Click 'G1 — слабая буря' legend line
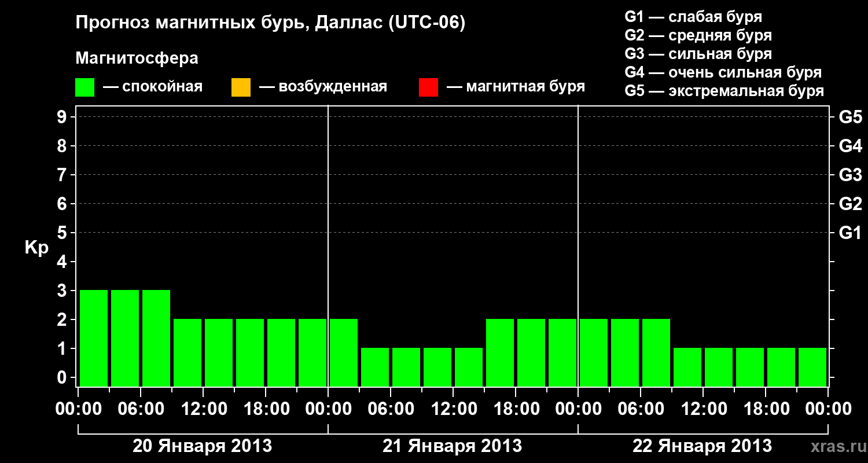 [x=693, y=17]
